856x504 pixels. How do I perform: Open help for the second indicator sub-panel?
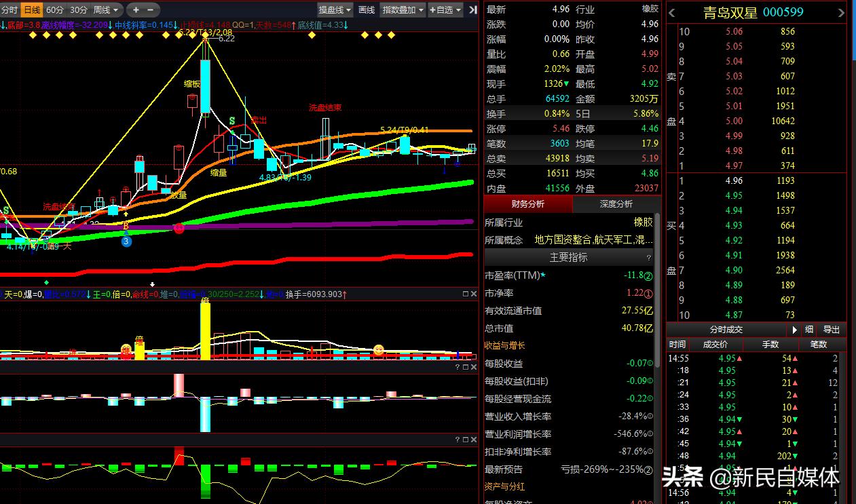pos(457,367)
